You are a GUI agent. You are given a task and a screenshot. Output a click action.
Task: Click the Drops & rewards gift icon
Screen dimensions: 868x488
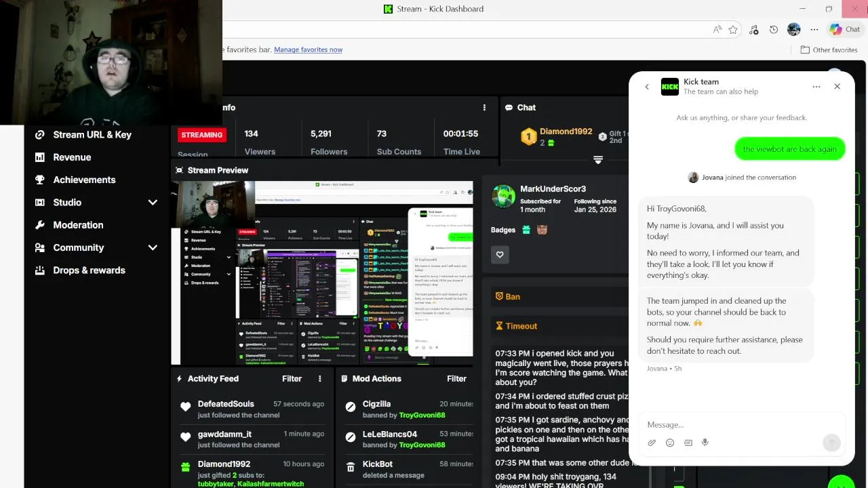pos(40,270)
